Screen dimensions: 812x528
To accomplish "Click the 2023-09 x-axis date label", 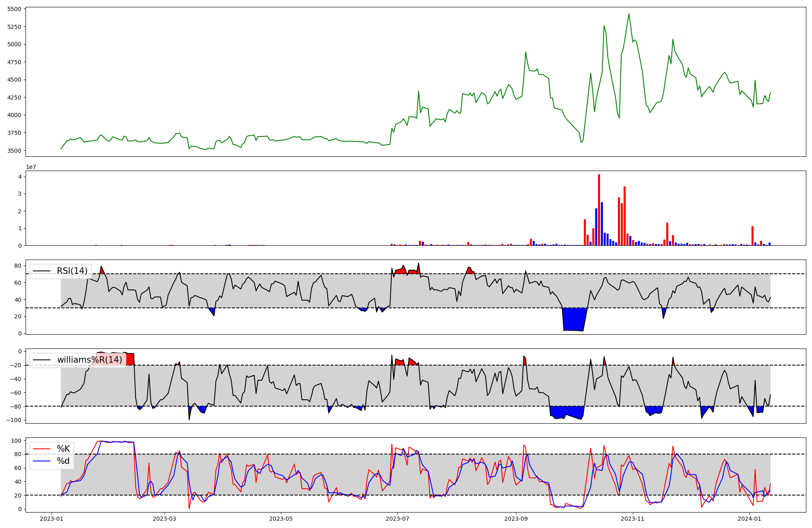I will point(516,519).
